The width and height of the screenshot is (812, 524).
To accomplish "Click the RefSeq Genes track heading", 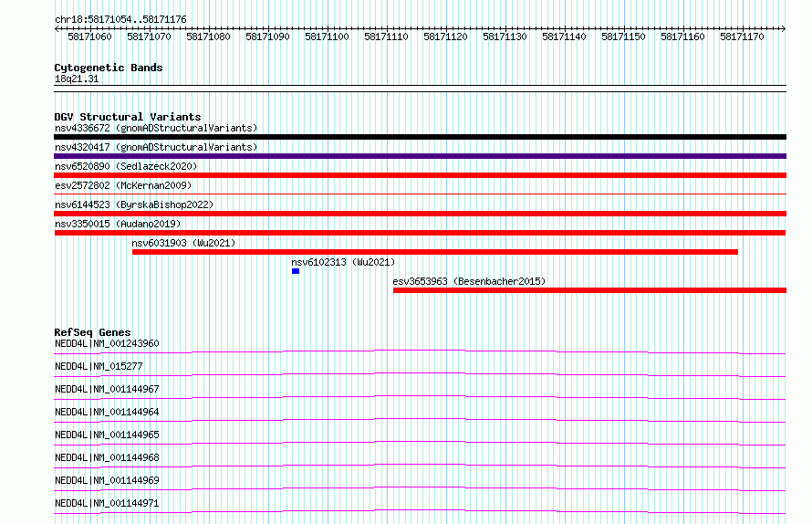I will (x=92, y=332).
